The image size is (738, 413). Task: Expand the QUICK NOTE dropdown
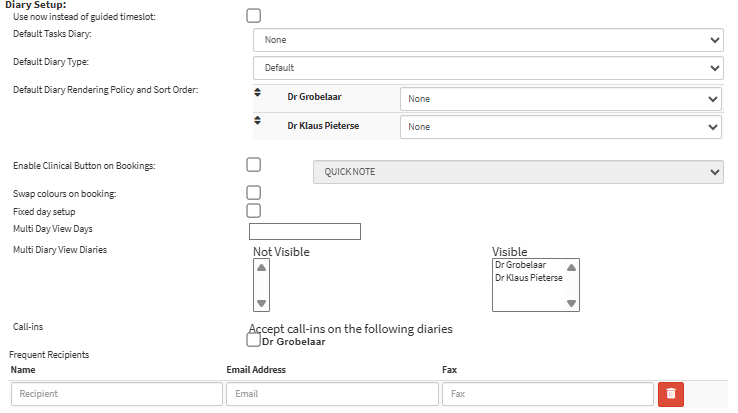518,171
